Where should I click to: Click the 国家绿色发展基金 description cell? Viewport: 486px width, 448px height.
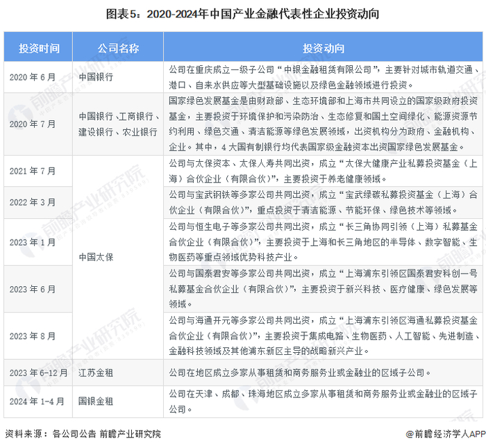[324, 124]
